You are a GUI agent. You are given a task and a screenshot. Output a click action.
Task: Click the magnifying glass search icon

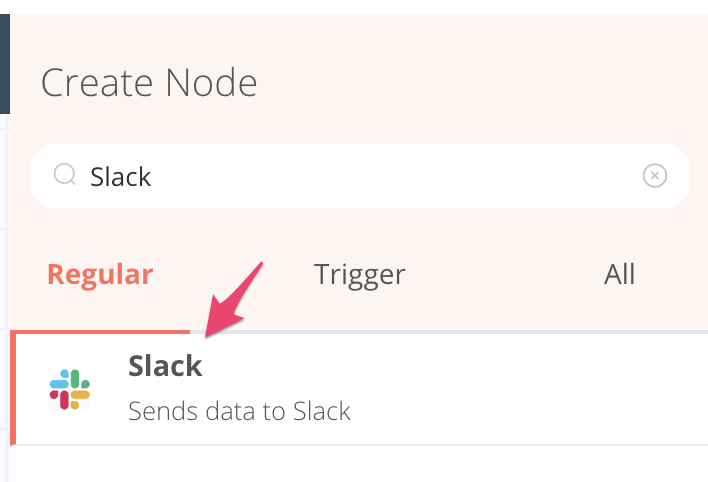click(x=65, y=174)
